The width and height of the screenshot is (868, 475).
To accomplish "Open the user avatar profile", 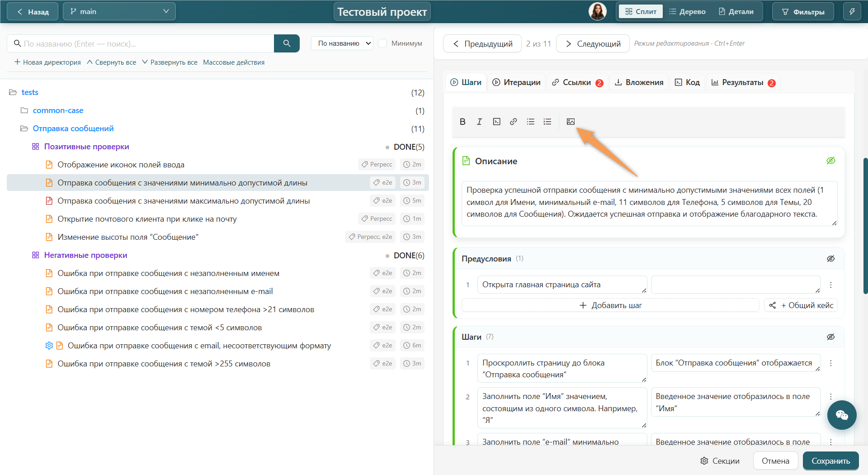I will pos(597,11).
